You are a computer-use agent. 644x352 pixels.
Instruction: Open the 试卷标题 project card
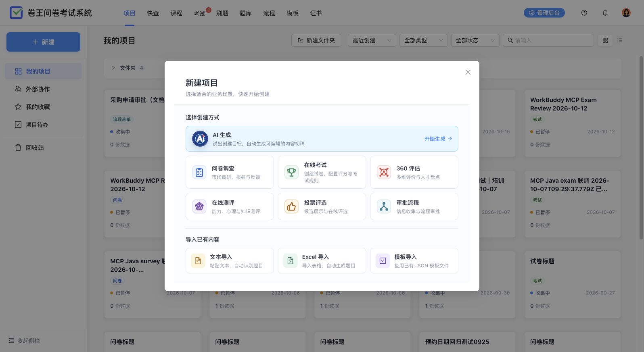coord(572,285)
